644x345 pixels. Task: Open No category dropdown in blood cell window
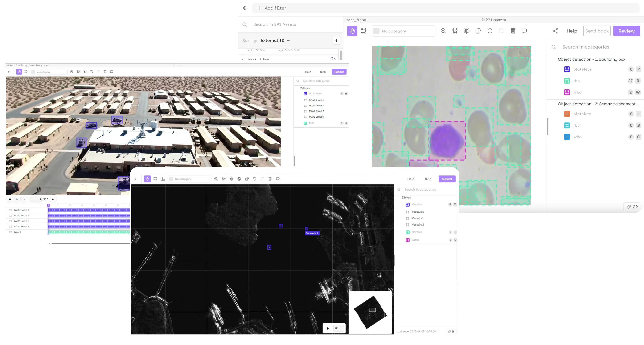click(403, 31)
